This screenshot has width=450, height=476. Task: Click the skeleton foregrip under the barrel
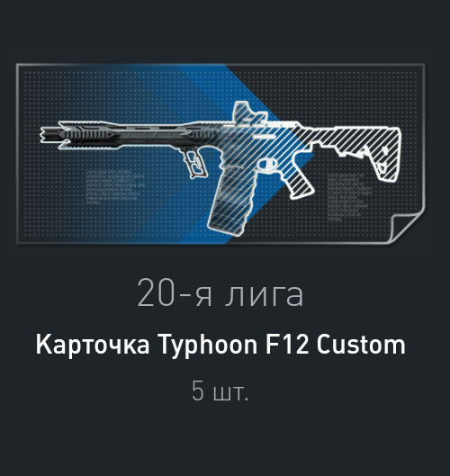click(x=193, y=162)
